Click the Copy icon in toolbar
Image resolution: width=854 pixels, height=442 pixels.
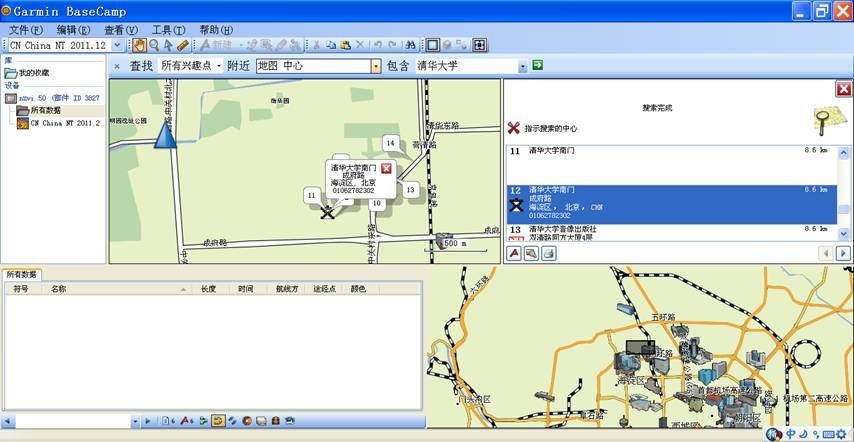[330, 45]
